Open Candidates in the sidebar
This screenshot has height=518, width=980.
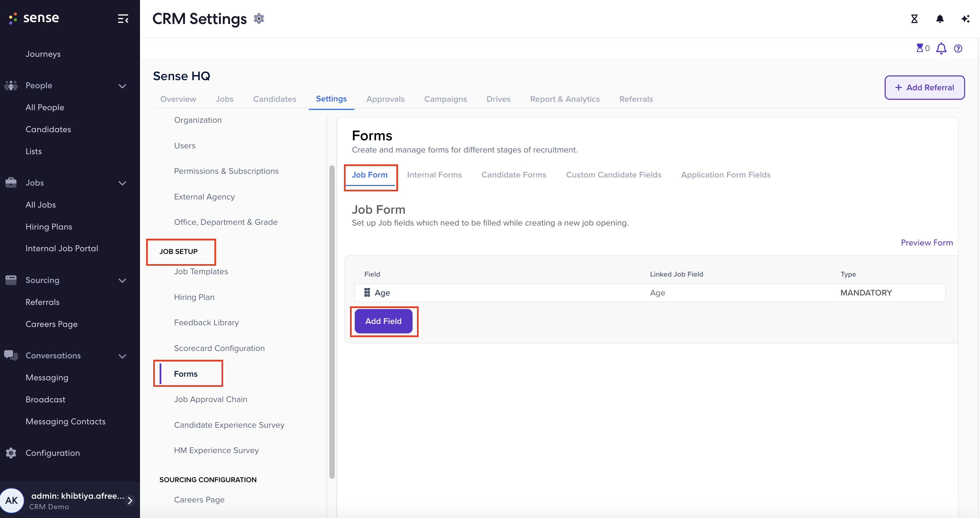[48, 129]
